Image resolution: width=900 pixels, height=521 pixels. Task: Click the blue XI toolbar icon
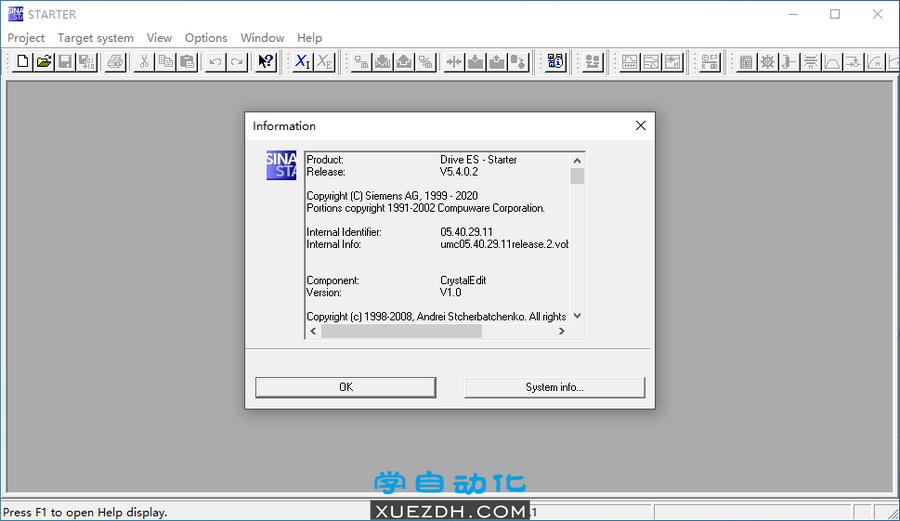[x=302, y=61]
